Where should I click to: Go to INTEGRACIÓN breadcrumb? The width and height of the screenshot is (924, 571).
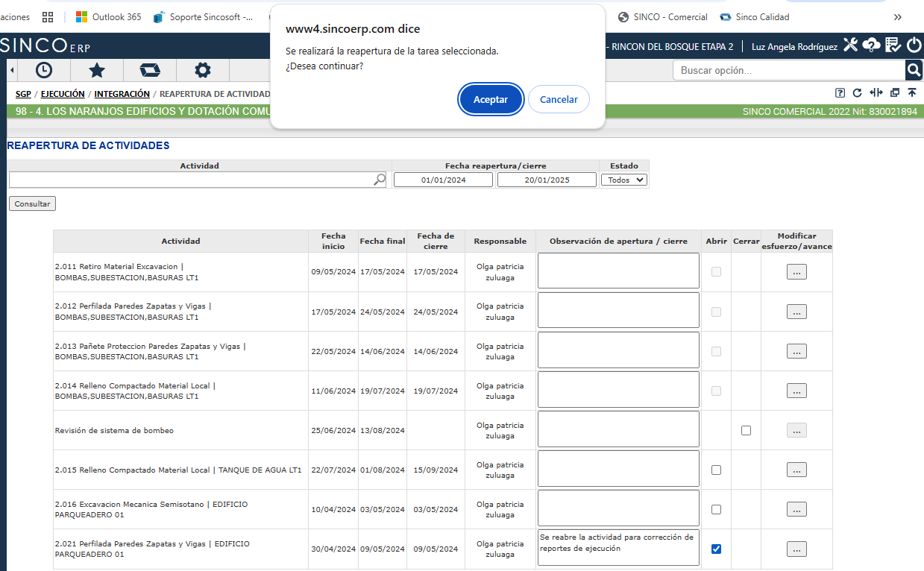122,94
